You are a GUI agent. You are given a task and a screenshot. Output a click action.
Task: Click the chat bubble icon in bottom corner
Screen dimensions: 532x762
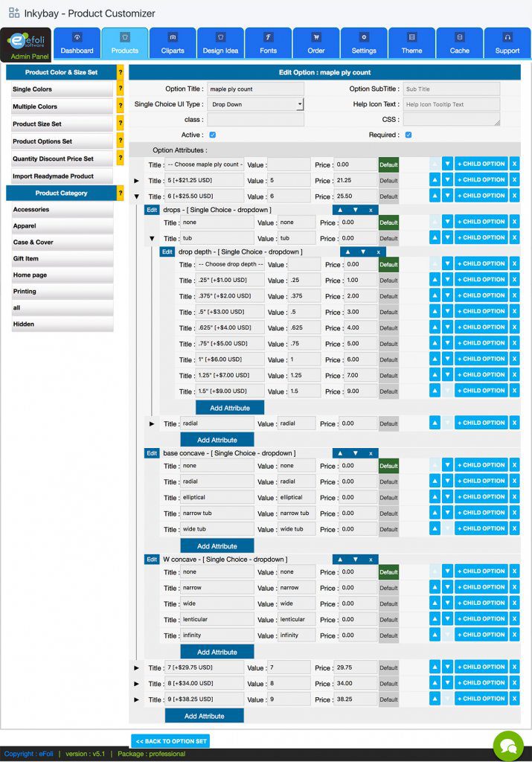point(508,746)
